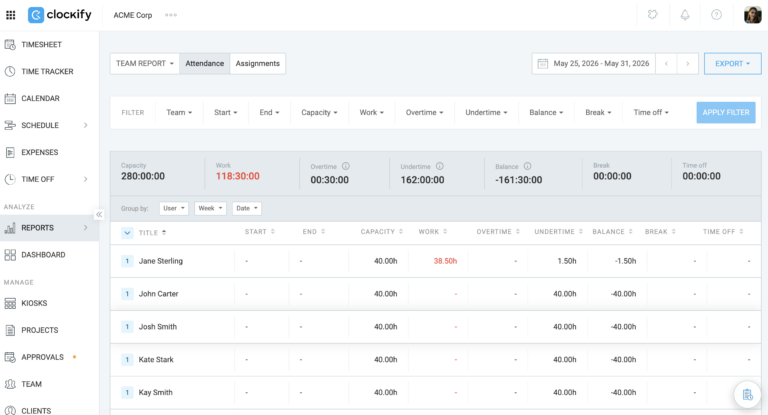Screen dimensions: 768x415
Task: Open the user profile avatar
Action: pos(752,15)
